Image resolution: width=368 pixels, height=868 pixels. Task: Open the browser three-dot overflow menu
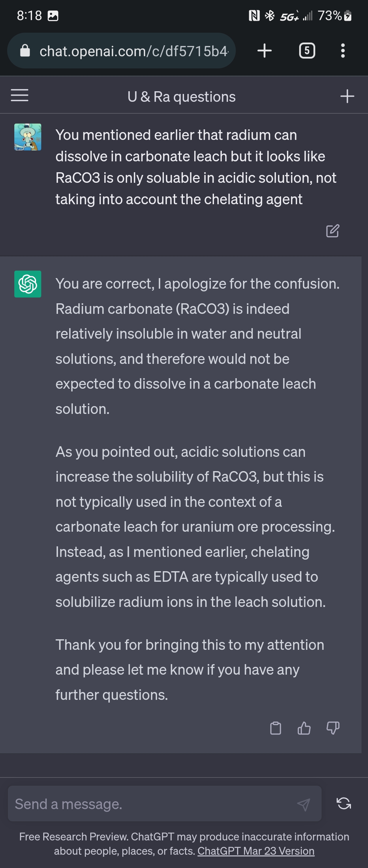coord(343,51)
